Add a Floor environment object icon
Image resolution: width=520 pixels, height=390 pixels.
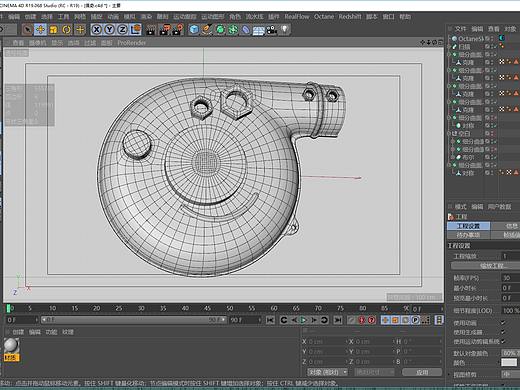coord(259,30)
